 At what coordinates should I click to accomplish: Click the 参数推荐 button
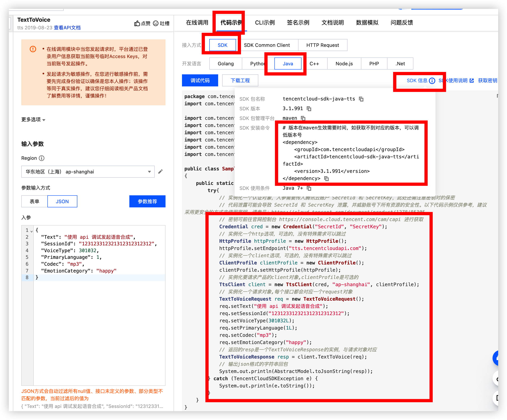147,201
